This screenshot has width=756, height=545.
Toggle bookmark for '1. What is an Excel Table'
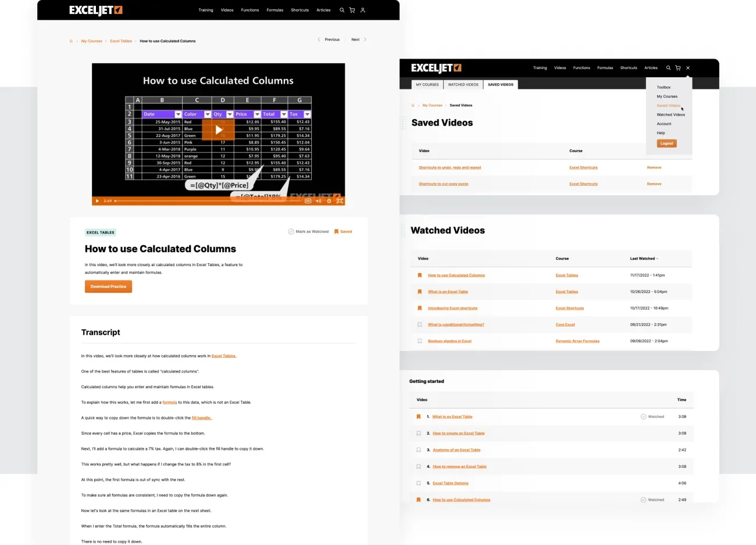pos(418,417)
